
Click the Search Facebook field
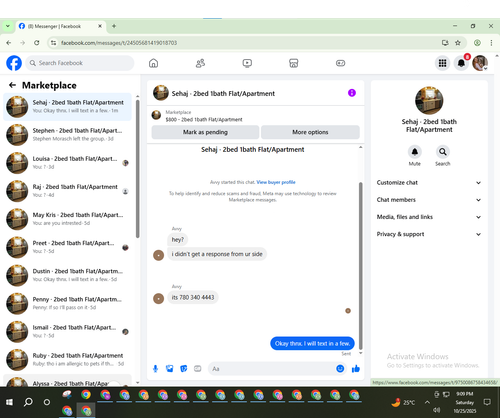[x=80, y=63]
